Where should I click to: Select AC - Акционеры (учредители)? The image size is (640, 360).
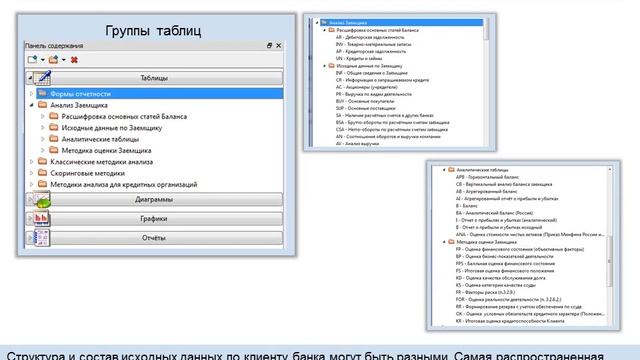tap(367, 87)
